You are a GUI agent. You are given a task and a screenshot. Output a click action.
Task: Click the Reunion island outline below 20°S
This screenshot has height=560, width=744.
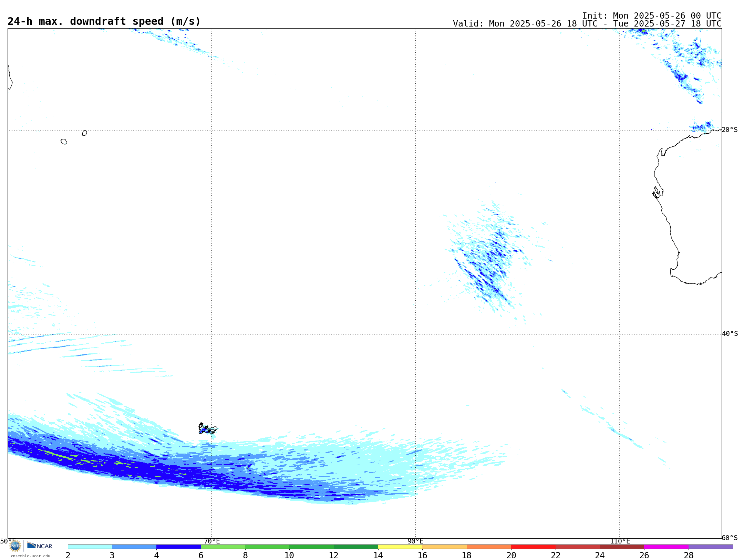(x=64, y=142)
